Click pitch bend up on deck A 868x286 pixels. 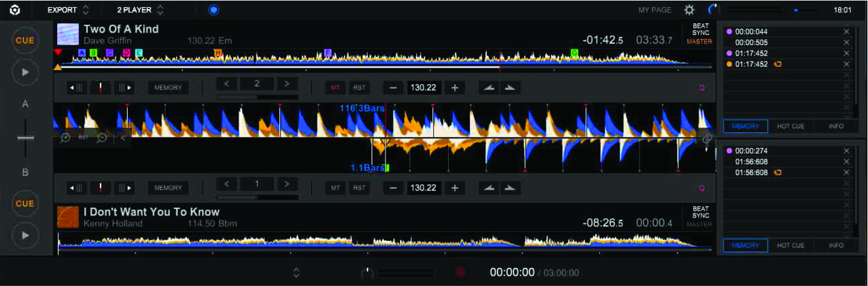click(510, 88)
